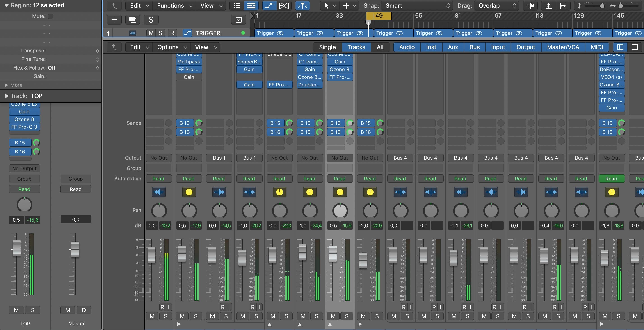
Task: Filter Mixer channels by Bus
Action: coord(474,47)
